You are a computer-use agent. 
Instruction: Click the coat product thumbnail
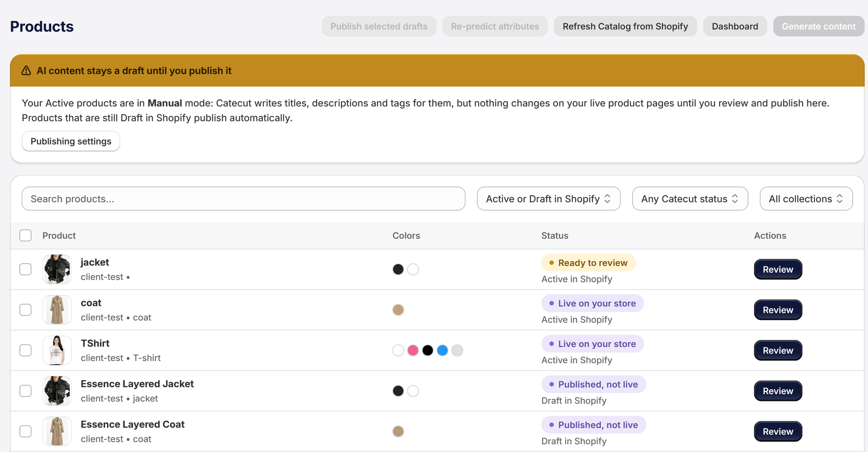coord(57,310)
